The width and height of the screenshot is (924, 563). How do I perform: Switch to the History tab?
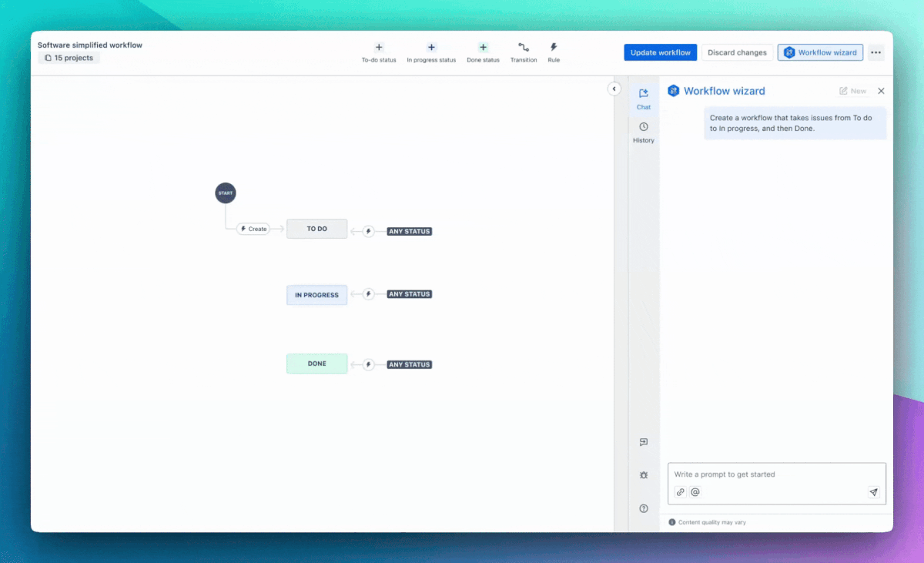(x=644, y=132)
